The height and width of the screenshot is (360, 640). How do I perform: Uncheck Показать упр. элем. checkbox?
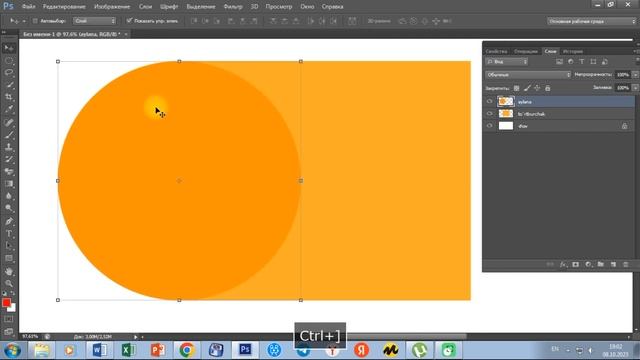[x=129, y=20]
